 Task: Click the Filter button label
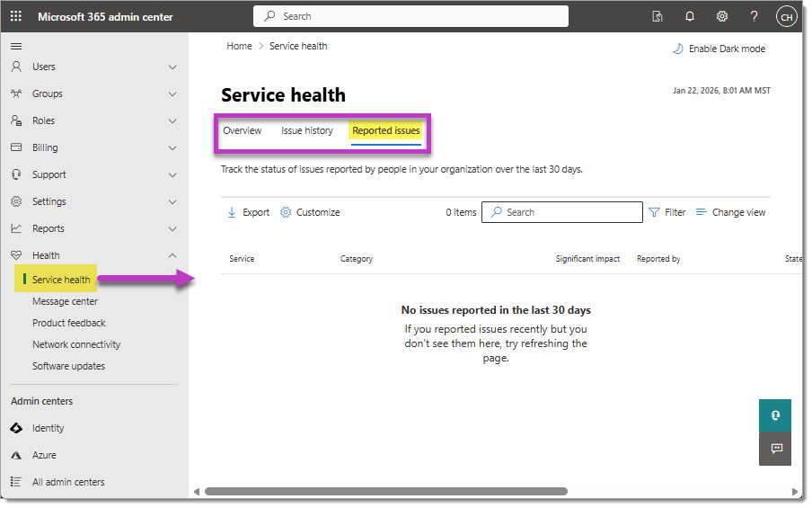tap(675, 212)
